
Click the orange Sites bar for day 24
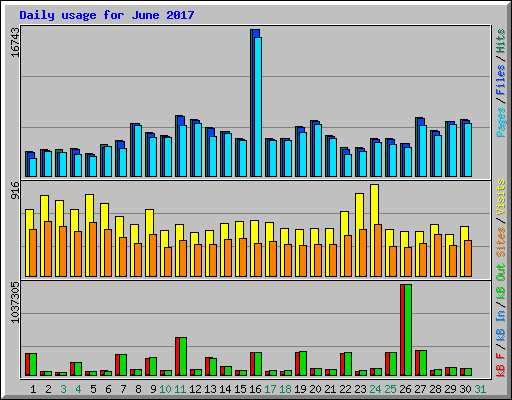coord(378,250)
